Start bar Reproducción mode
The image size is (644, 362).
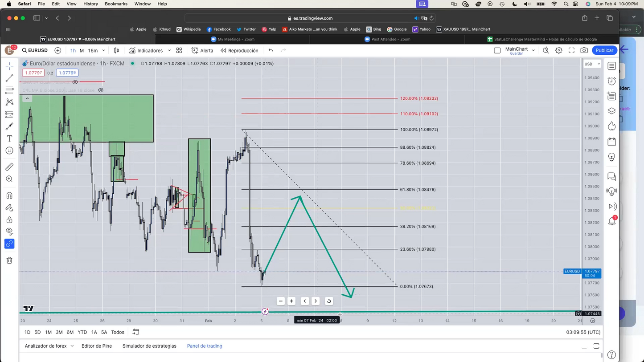[239, 50]
